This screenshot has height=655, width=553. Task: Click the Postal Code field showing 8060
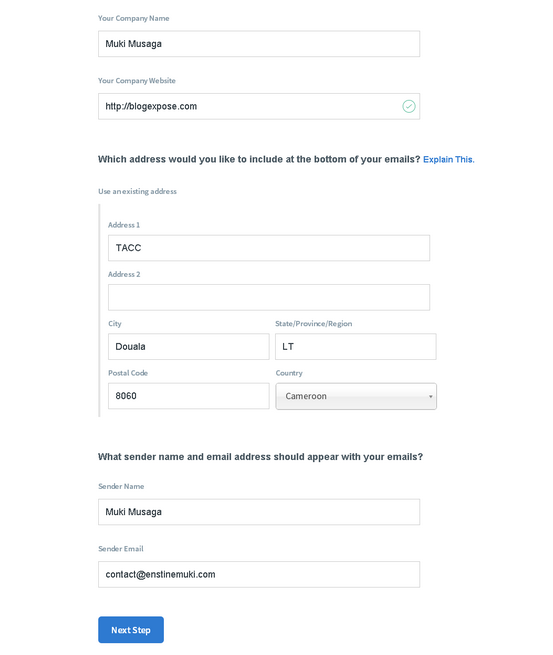click(x=189, y=396)
